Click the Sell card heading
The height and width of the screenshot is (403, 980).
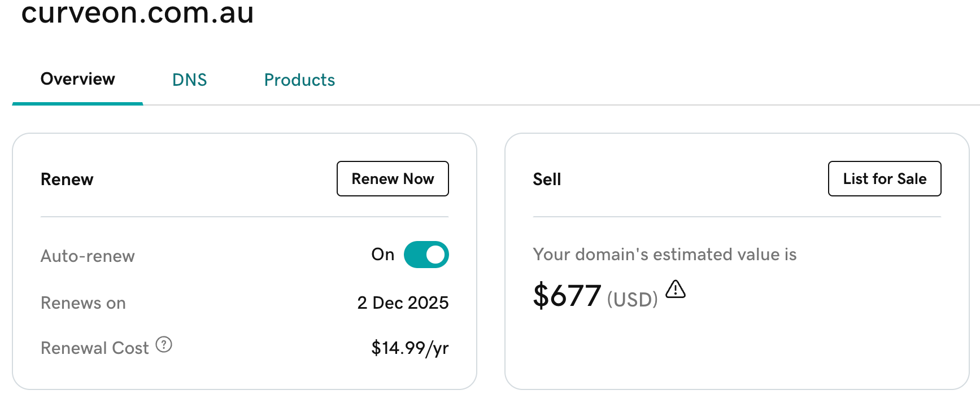pos(547,179)
